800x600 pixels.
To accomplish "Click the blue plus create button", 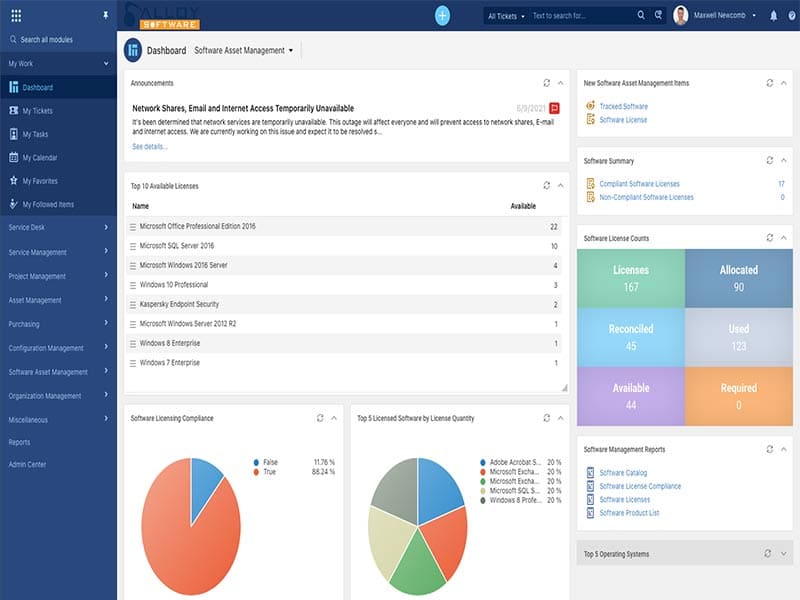I will 442,15.
